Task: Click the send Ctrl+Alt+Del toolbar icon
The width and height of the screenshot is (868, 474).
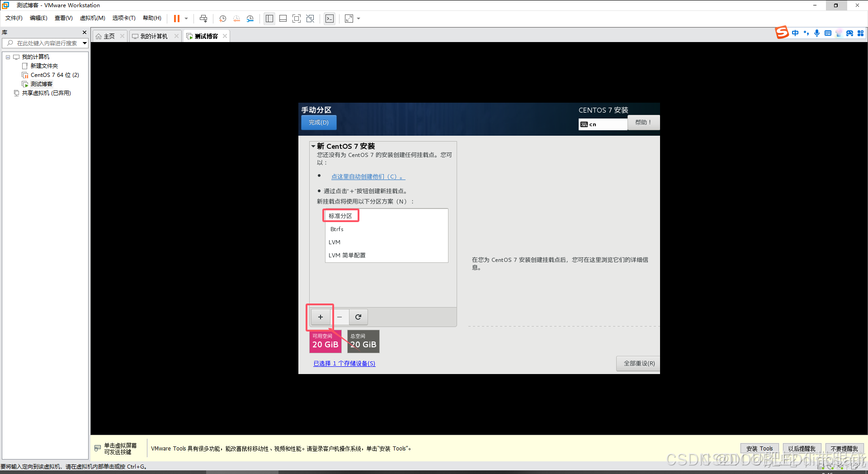Action: [x=203, y=19]
